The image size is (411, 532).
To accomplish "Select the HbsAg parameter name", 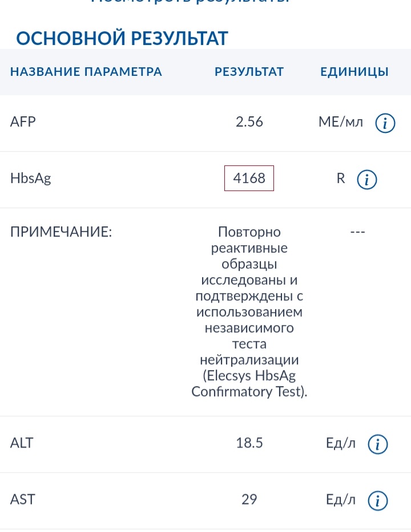I will 31,178.
